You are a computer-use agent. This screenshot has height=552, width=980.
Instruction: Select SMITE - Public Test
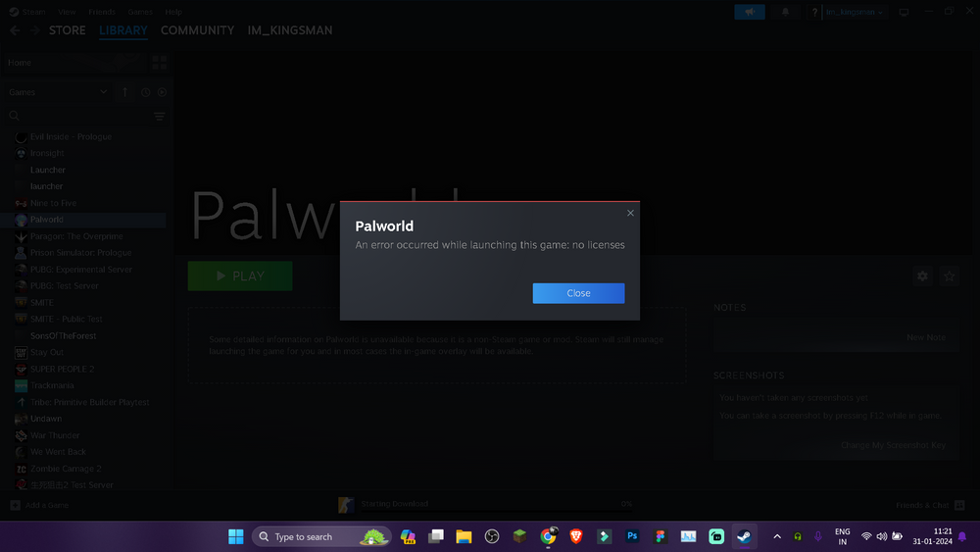[67, 319]
